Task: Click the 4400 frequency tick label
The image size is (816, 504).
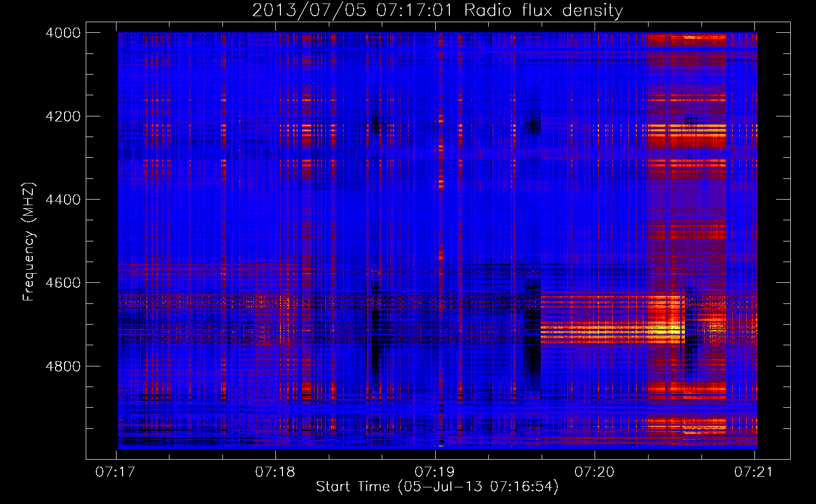Action: pyautogui.click(x=63, y=200)
